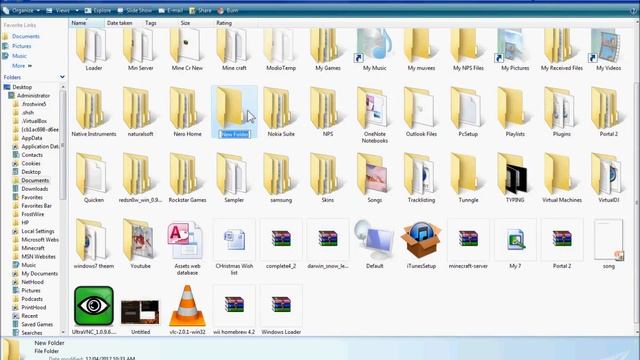Select the darwin_snow_le archive file
This screenshot has height=360, width=640.
(x=328, y=244)
